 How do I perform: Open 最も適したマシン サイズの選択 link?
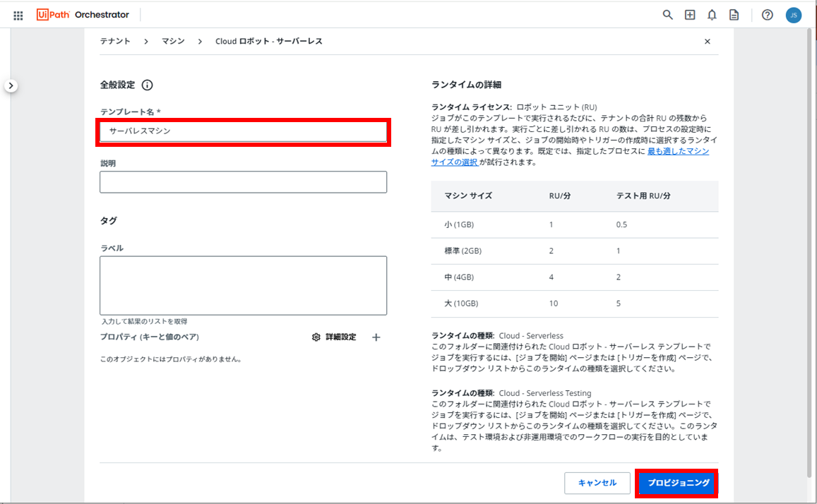coord(678,151)
